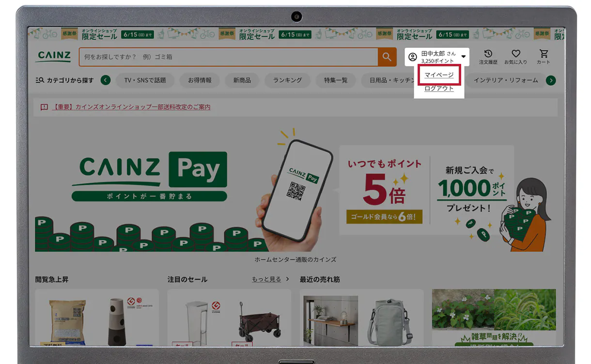The width and height of the screenshot is (591, 364).
Task: Click もっと見る link for 注目のセール
Action: click(266, 279)
